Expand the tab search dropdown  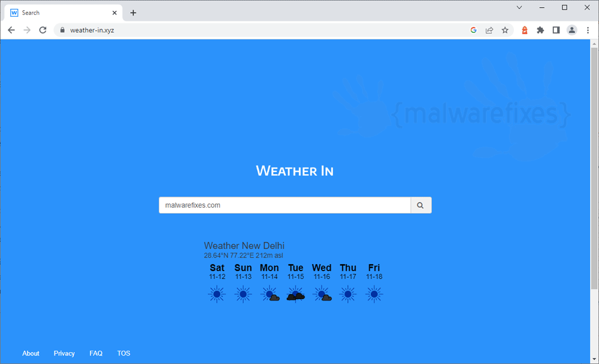519,7
